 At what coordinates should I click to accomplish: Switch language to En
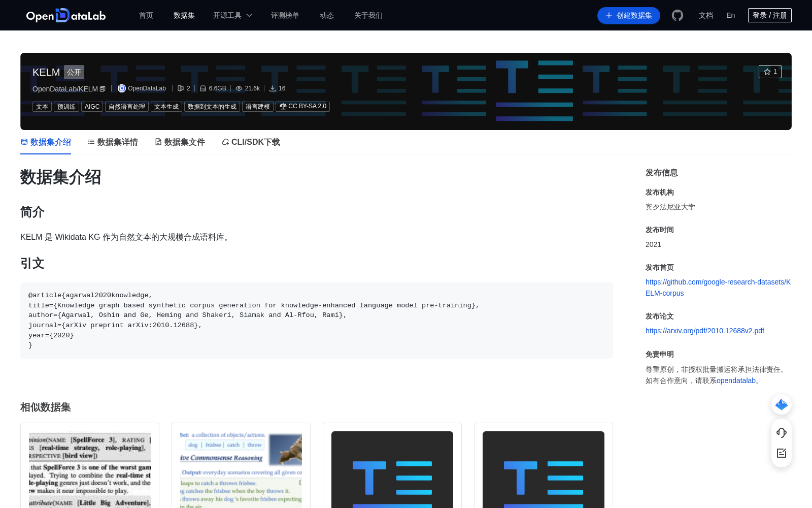[x=731, y=15]
